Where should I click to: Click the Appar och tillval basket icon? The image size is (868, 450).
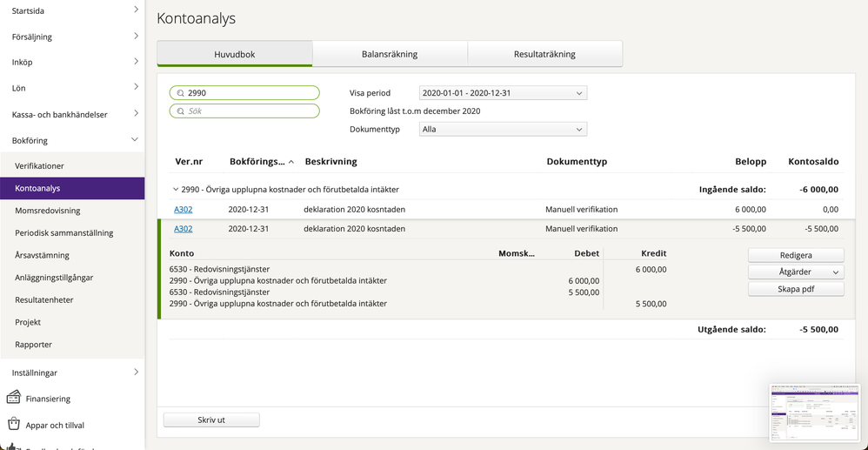(14, 425)
